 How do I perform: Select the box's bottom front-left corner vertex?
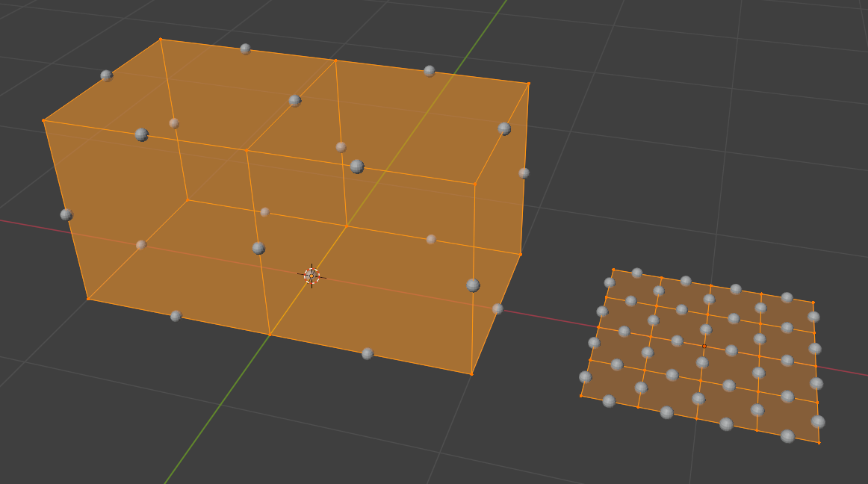pos(88,299)
